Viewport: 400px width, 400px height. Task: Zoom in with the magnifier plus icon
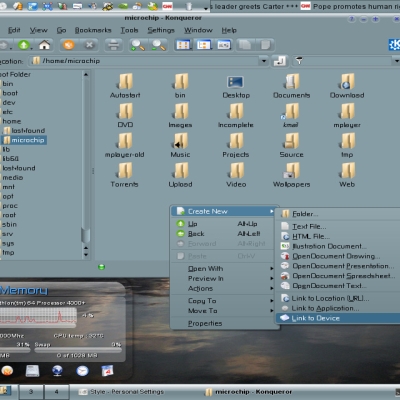137,45
